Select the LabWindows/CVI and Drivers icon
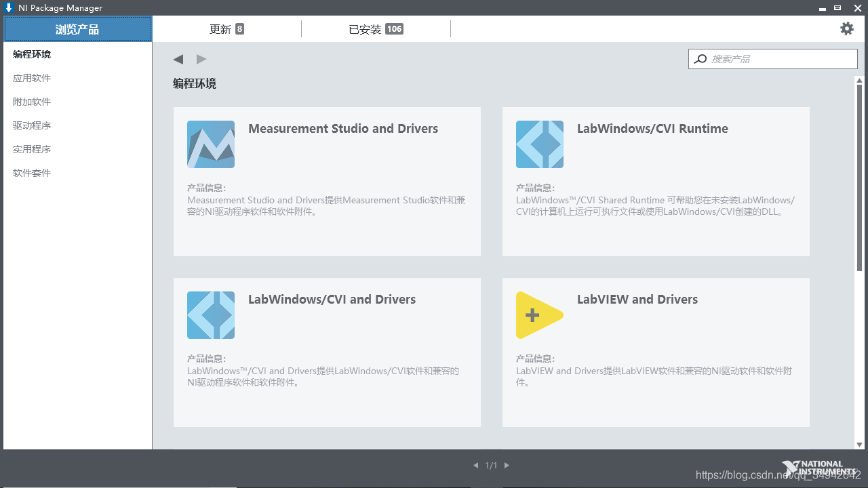 [210, 314]
